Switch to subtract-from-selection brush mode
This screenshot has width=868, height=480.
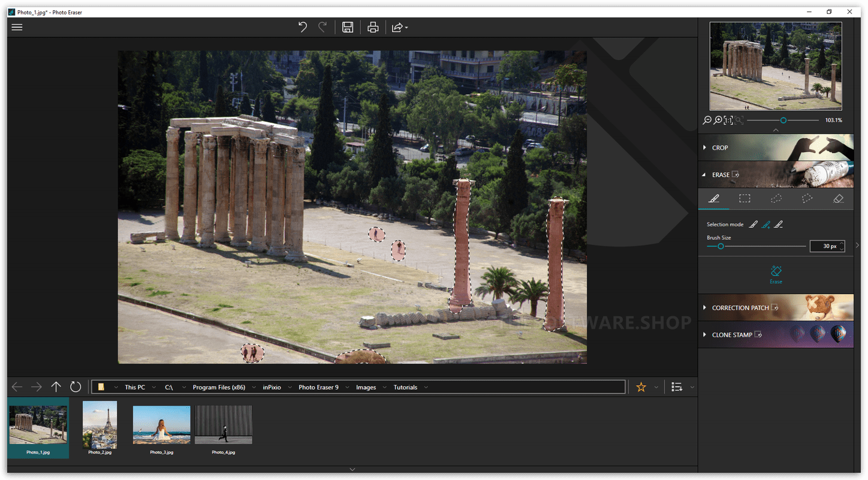778,224
